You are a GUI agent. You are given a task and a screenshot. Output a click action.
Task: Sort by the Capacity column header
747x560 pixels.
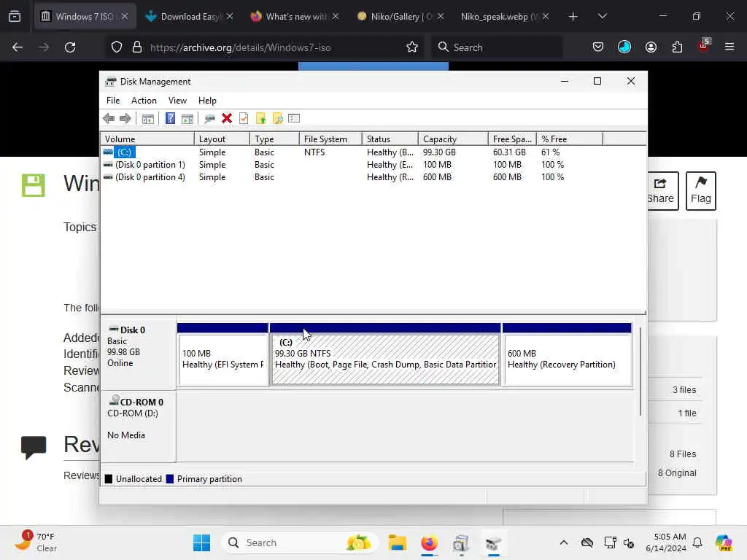tap(453, 139)
